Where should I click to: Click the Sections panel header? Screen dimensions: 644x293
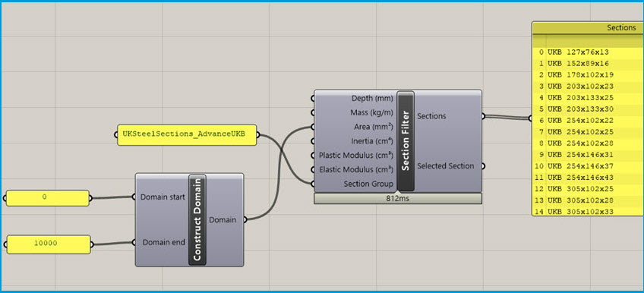coord(588,28)
